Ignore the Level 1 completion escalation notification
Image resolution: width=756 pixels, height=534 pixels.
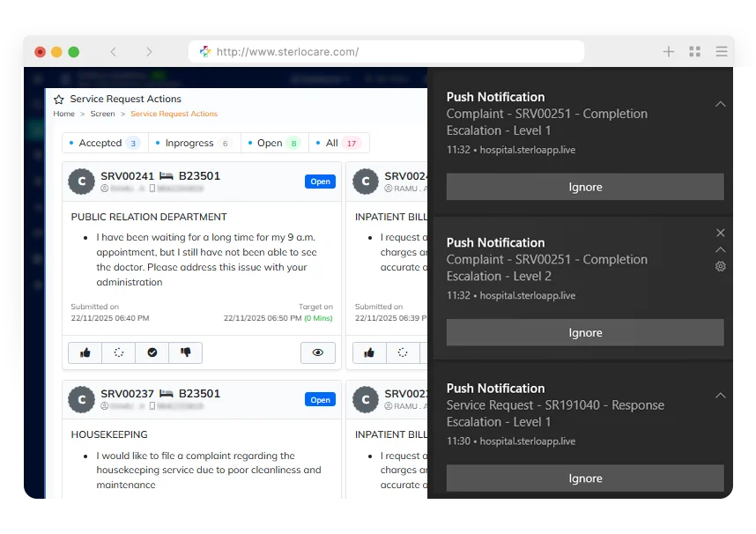pyautogui.click(x=585, y=187)
